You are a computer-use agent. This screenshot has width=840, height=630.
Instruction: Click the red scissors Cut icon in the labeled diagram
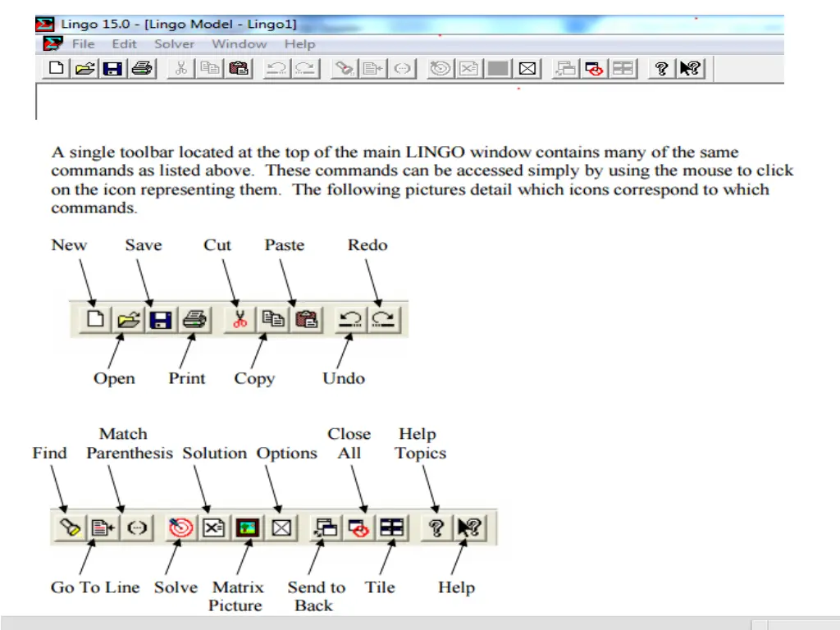pos(240,319)
